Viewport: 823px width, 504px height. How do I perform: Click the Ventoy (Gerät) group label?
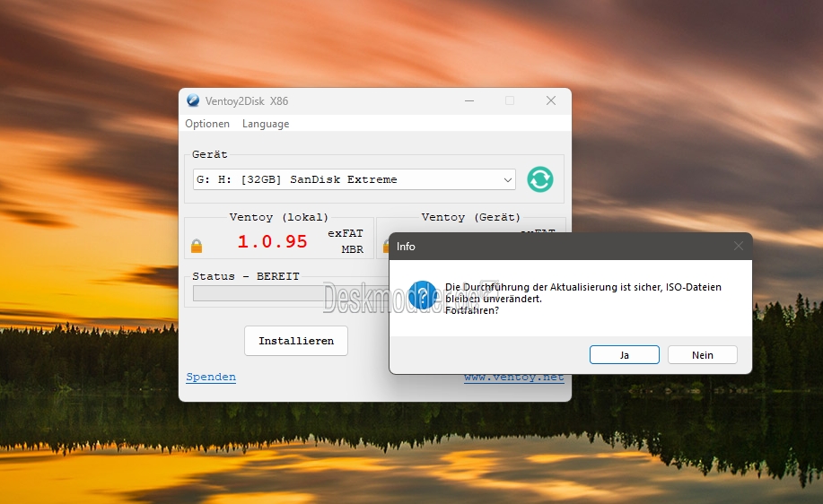click(471, 217)
